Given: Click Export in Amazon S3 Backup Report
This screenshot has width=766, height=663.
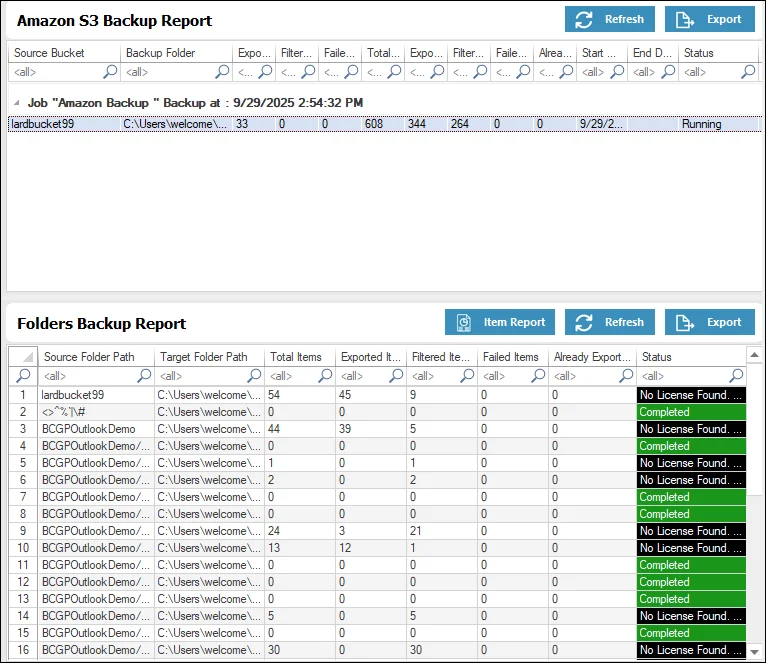Looking at the screenshot, I should click(709, 20).
